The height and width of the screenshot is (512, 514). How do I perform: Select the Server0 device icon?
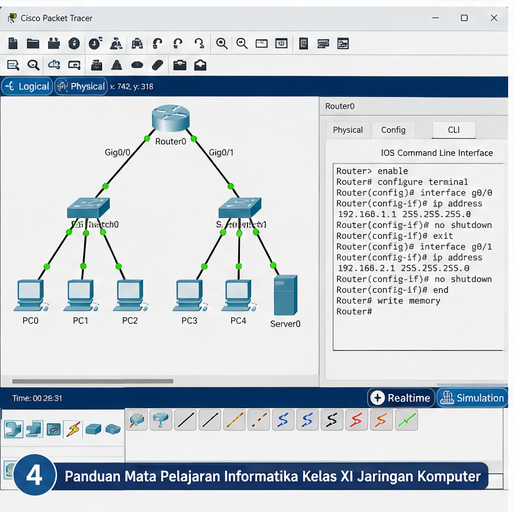286,295
